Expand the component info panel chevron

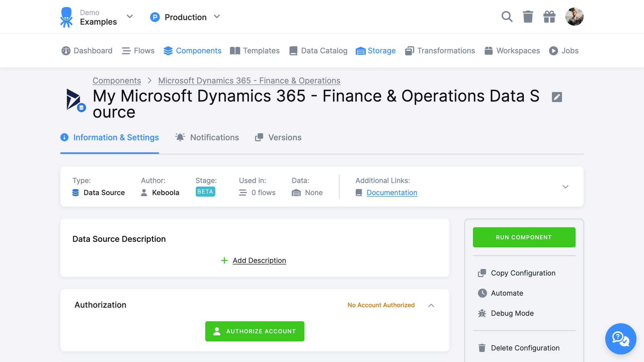point(565,187)
